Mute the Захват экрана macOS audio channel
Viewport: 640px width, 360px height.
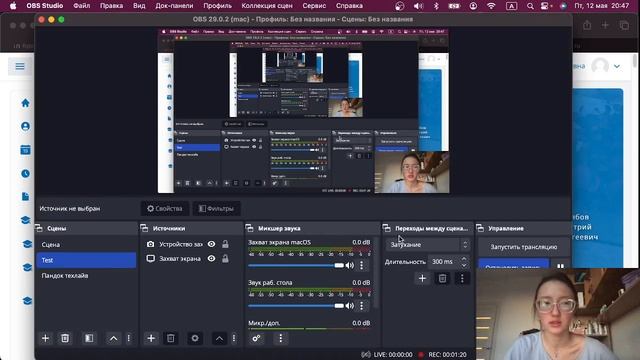[x=350, y=265]
